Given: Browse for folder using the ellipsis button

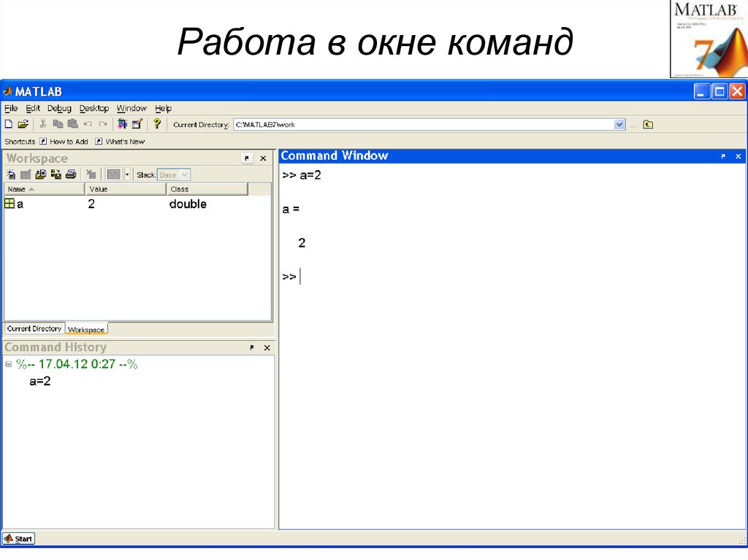Looking at the screenshot, I should tap(633, 125).
